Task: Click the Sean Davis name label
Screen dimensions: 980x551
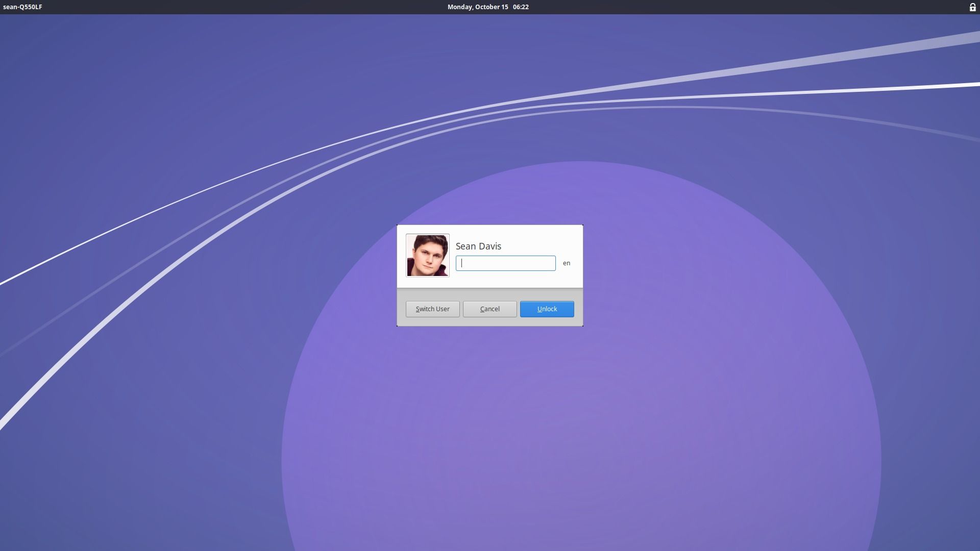Action: [x=478, y=246]
